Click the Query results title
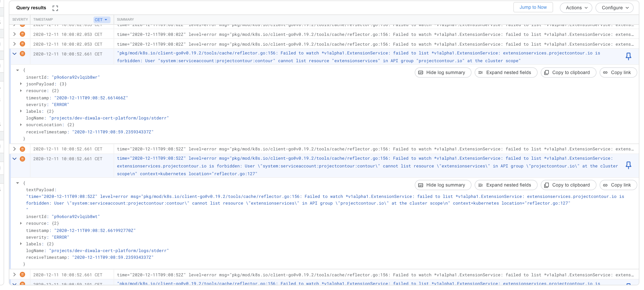The image size is (644, 290). click(31, 8)
